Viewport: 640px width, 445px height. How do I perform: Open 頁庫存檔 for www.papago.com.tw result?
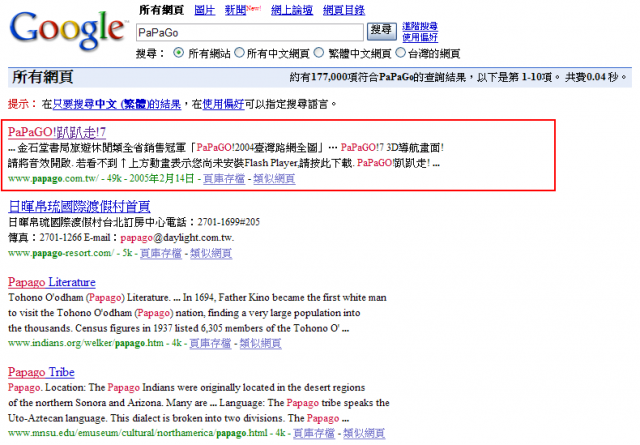[x=224, y=178]
